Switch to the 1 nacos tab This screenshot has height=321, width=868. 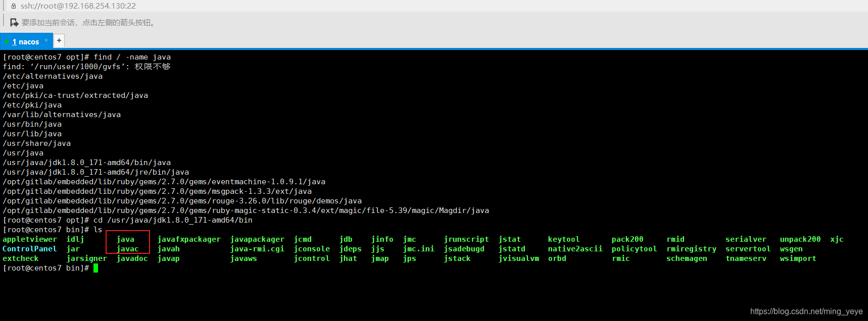[26, 42]
